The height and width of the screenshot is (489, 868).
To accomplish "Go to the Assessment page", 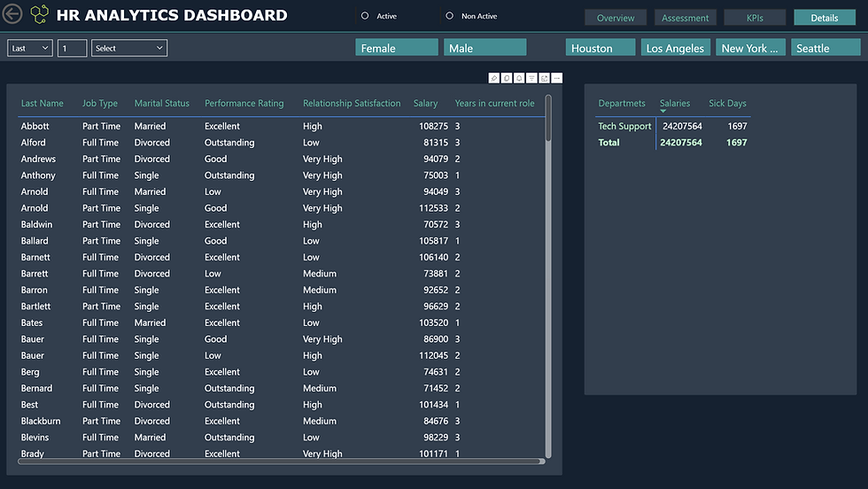I will pyautogui.click(x=686, y=18).
